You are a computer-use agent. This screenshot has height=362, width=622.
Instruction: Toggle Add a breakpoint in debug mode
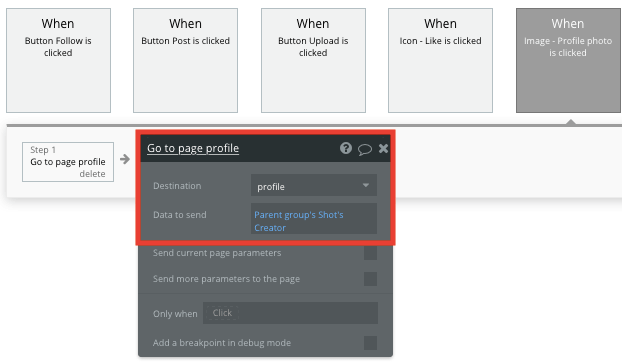click(371, 343)
